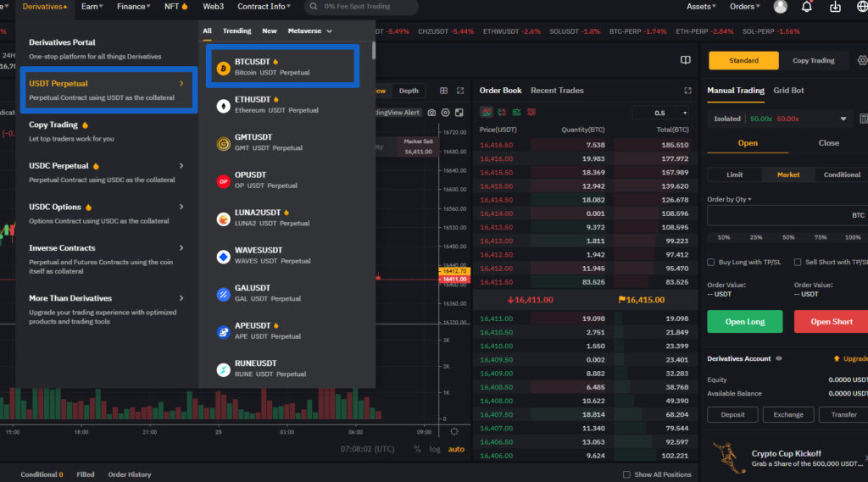Open the Order by Qty selector
Screen dimensions: 868x482
point(729,199)
